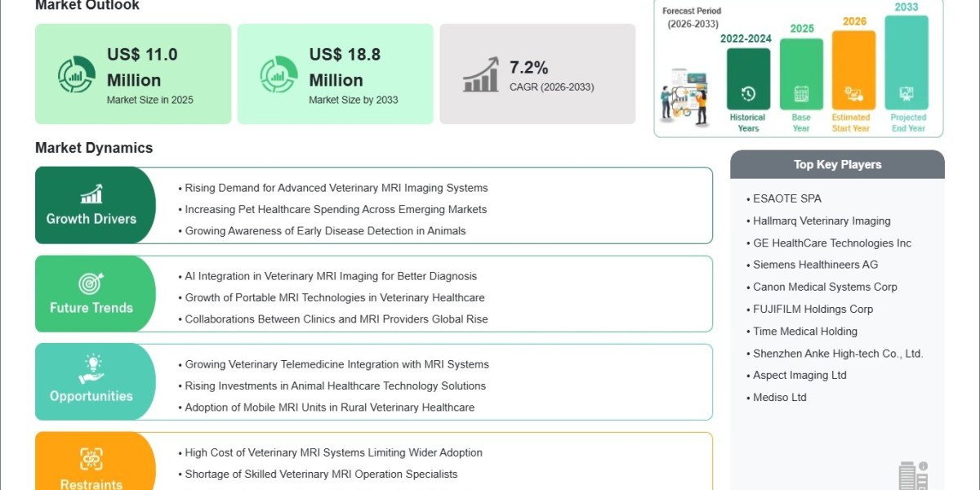This screenshot has height=490, width=980.
Task: Click 'Adoption of Mobile MRI Units' bullet
Action: 329,407
